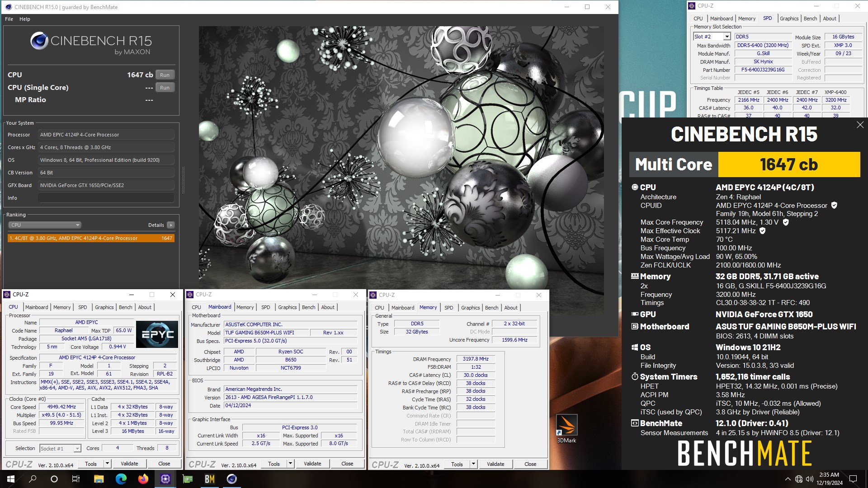Image resolution: width=868 pixels, height=488 pixels.
Task: Open Graphics tab in right CPU-Z window
Action: 470,308
